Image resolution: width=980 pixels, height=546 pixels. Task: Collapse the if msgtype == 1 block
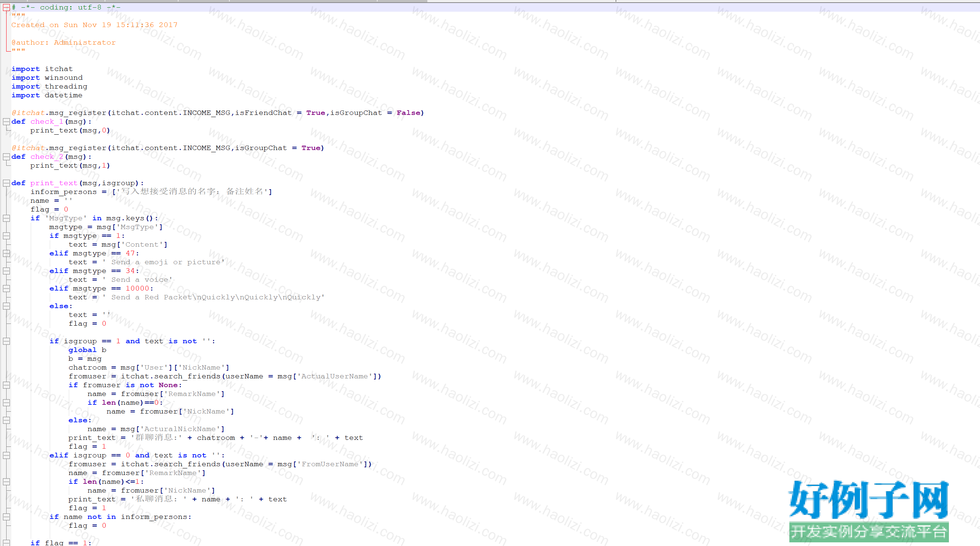[6, 236]
